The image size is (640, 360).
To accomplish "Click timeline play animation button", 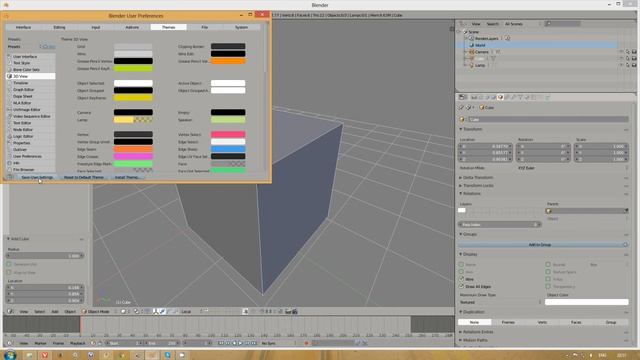I will click(x=240, y=343).
